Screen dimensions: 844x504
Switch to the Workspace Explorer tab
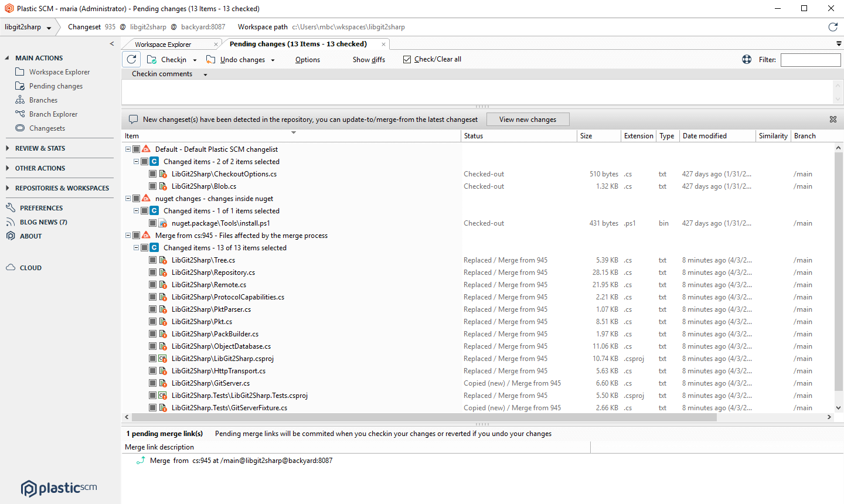coord(163,45)
